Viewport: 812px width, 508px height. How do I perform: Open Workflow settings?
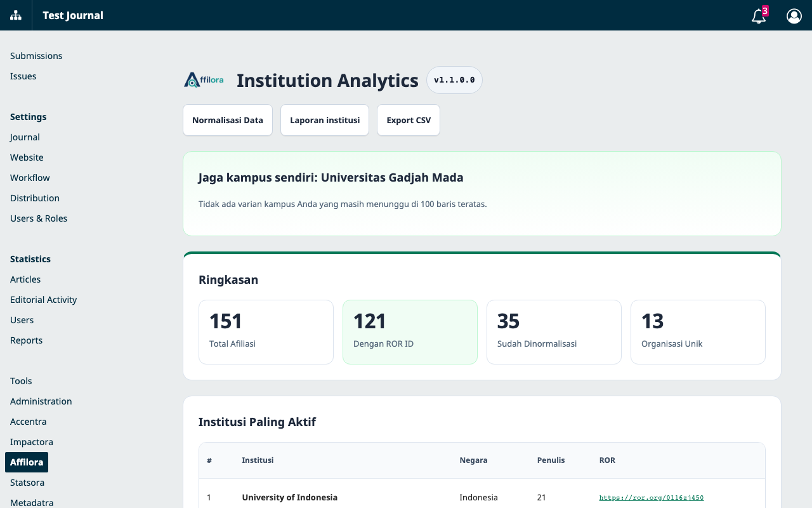[x=30, y=178]
